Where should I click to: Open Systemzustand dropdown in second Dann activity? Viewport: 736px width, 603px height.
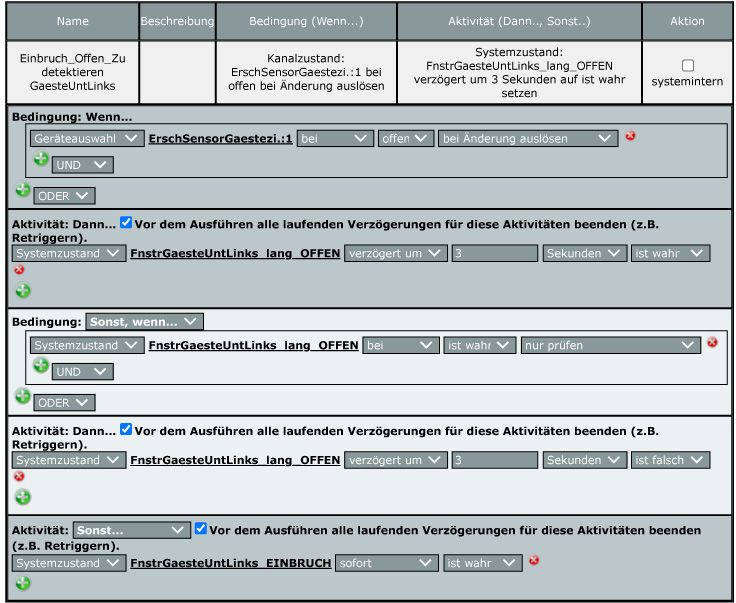69,460
